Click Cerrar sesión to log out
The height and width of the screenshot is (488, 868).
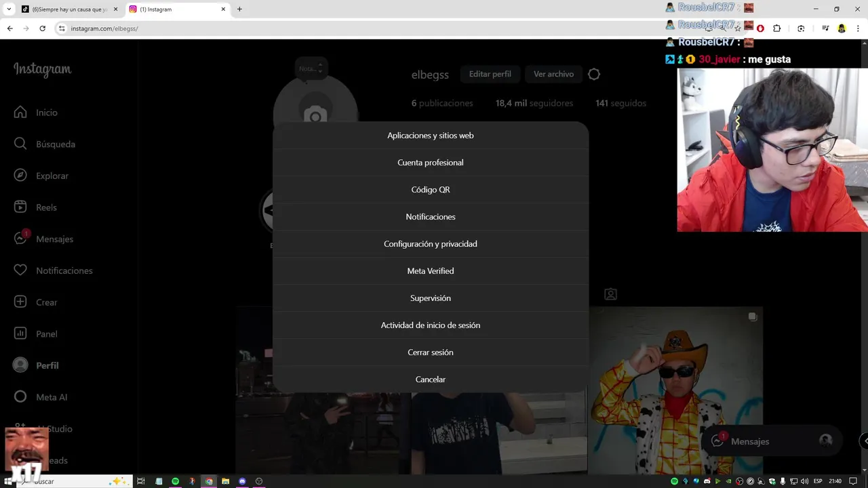(x=431, y=352)
